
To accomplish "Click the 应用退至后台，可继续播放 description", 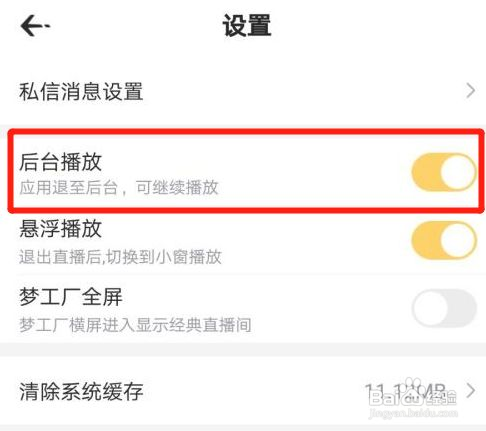I will click(x=119, y=188).
